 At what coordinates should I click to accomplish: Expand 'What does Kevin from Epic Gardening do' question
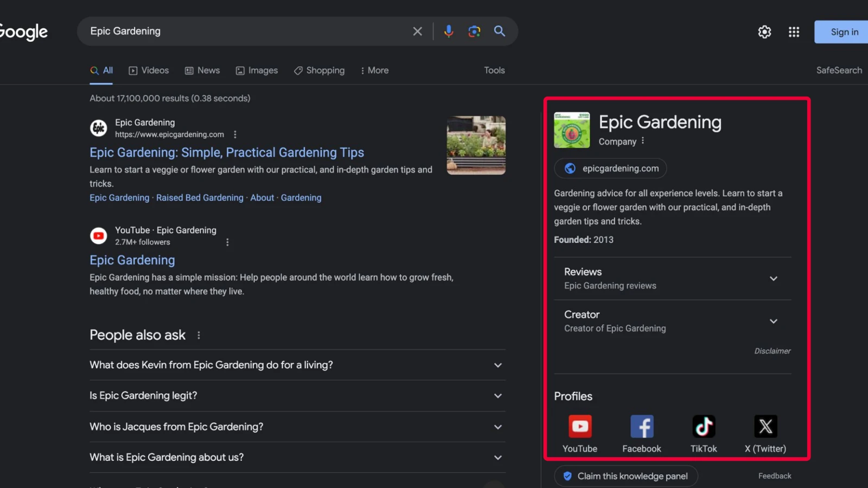point(297,365)
